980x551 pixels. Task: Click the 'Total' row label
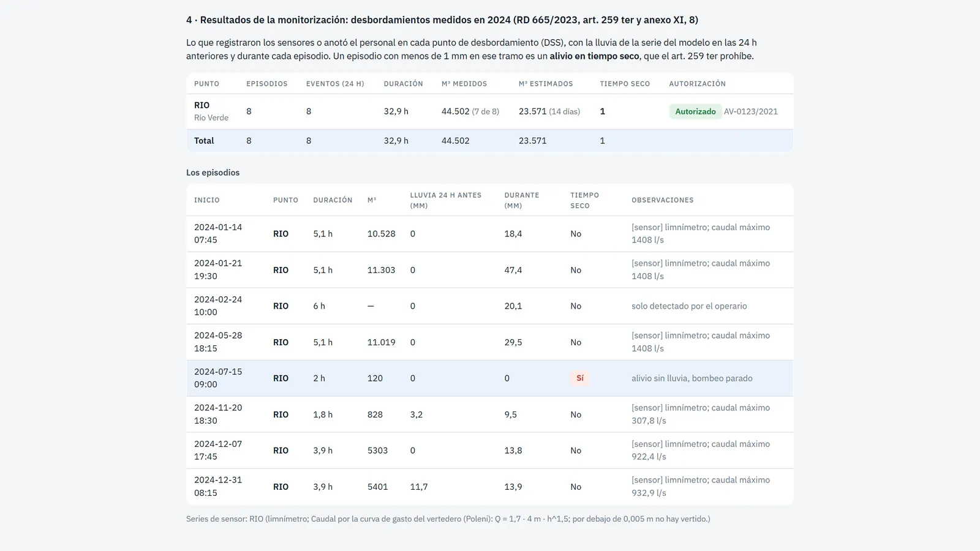pos(204,141)
